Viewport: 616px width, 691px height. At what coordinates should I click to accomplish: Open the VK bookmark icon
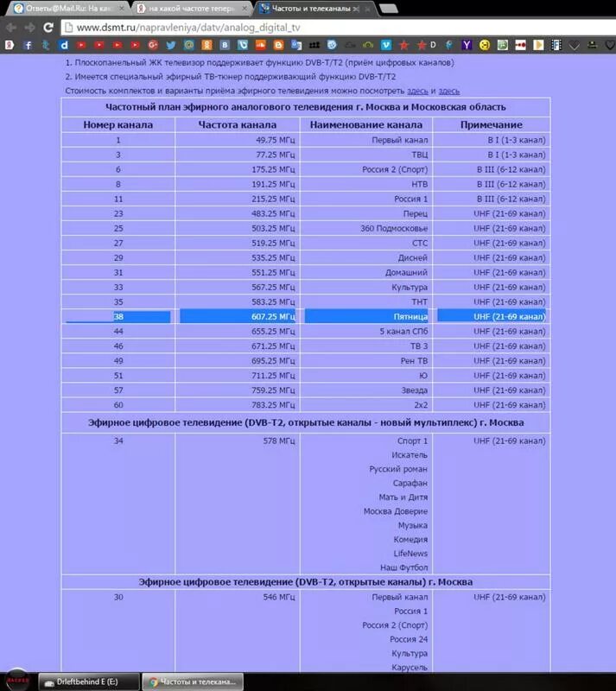[x=225, y=45]
